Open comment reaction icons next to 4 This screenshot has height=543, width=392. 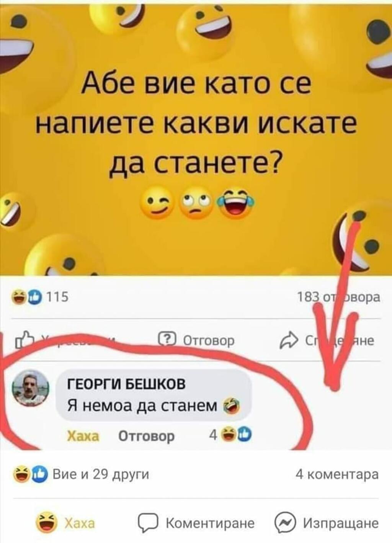236,435
